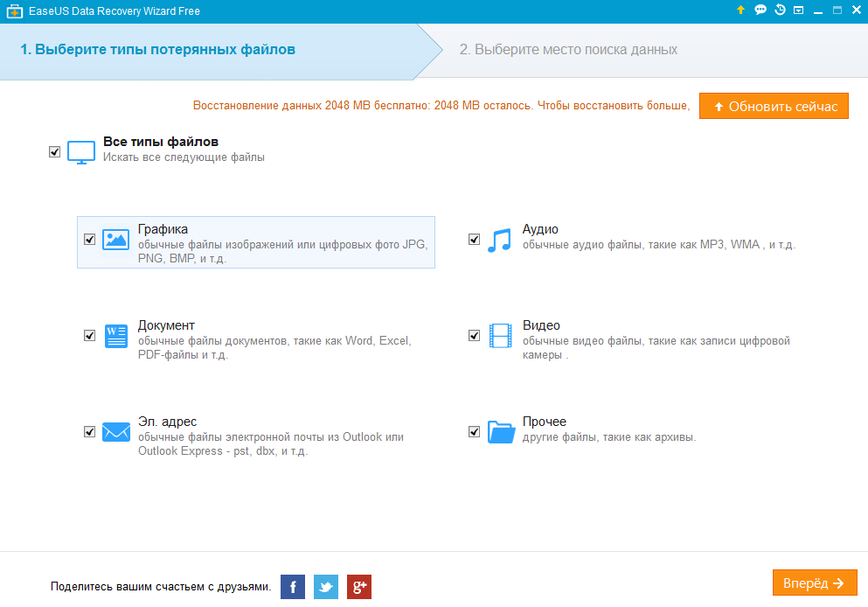Image resolution: width=868 pixels, height=607 pixels.
Task: Toggle the Документ checkbox
Action: click(x=90, y=336)
